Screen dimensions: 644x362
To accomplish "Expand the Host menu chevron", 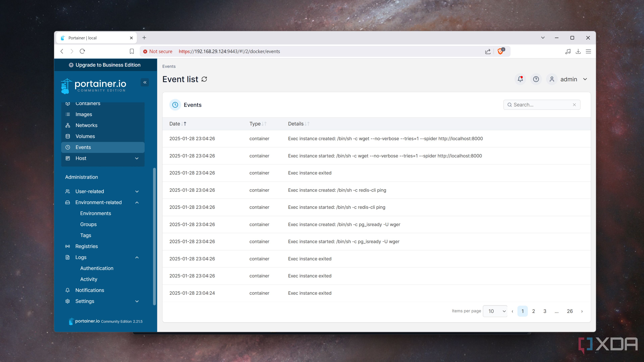I will pos(137,158).
